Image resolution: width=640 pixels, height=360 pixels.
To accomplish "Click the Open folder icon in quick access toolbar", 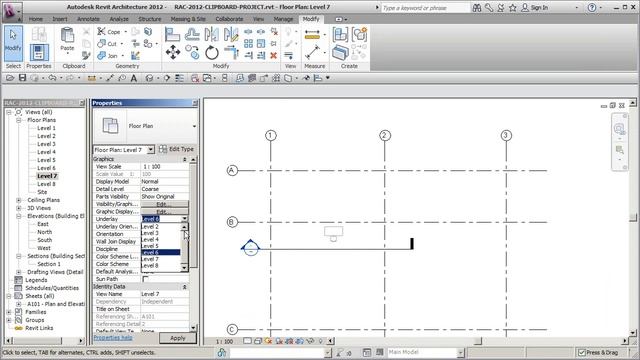I will click(x=10, y=78).
